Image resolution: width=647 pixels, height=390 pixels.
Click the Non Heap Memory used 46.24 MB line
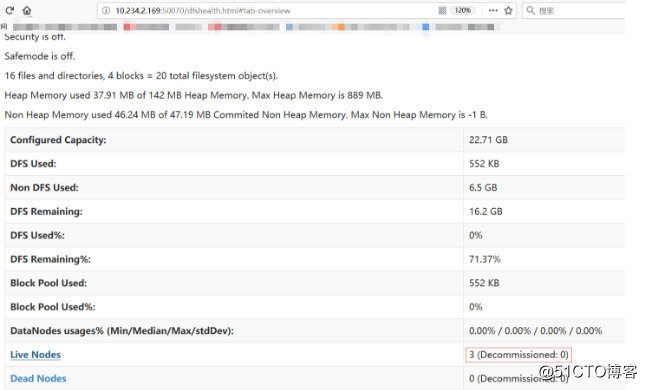point(246,115)
